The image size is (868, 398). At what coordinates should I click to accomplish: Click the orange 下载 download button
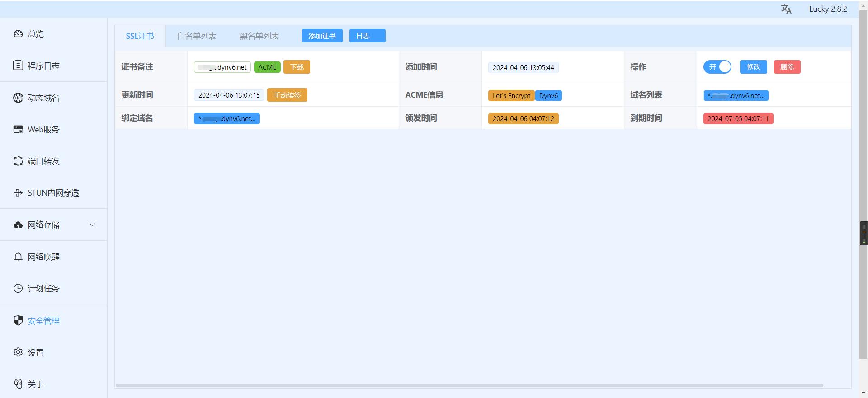point(297,67)
